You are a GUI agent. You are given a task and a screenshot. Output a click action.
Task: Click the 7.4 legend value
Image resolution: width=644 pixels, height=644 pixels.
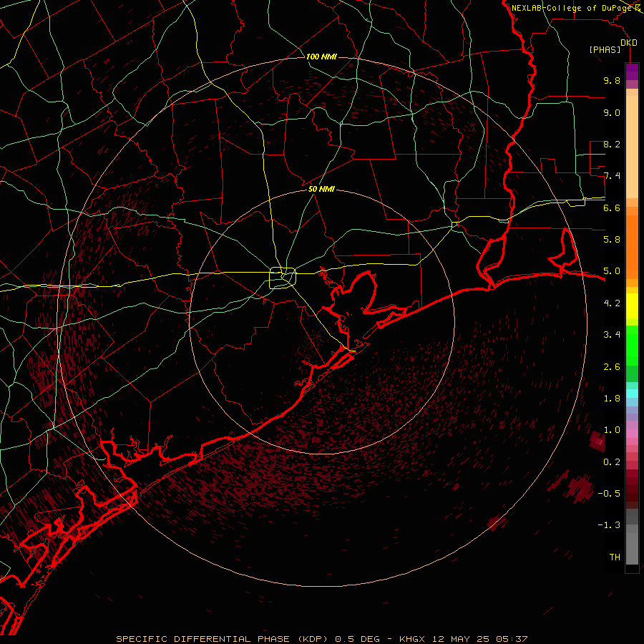(x=612, y=176)
